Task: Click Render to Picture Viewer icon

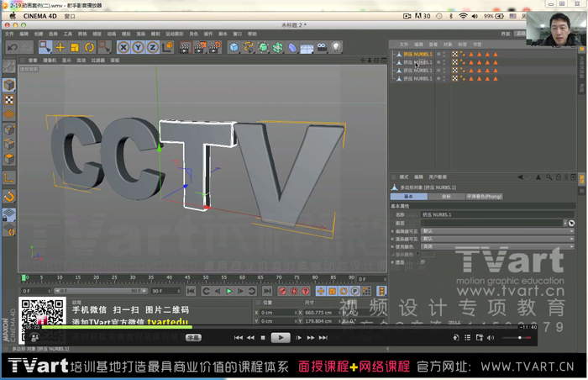Action: (x=200, y=47)
